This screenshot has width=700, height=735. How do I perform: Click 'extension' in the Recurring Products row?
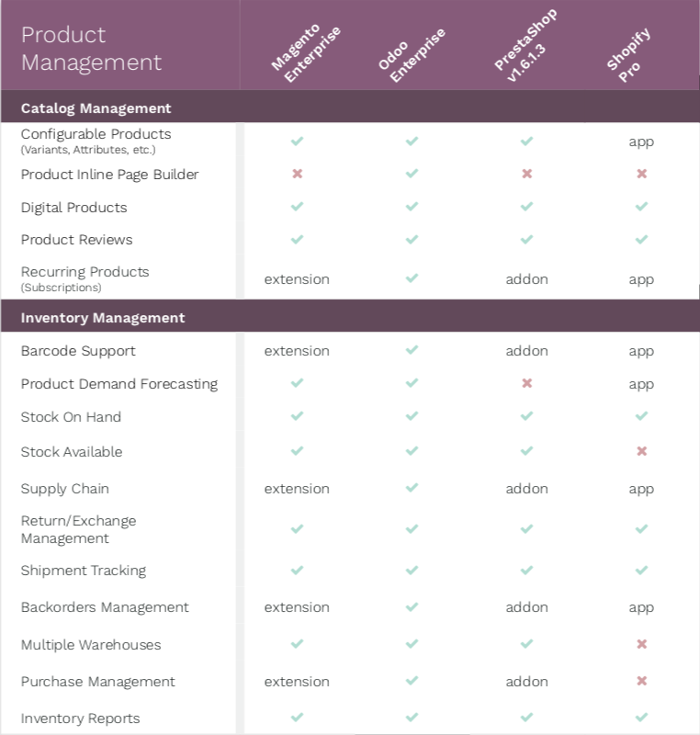pos(297,279)
